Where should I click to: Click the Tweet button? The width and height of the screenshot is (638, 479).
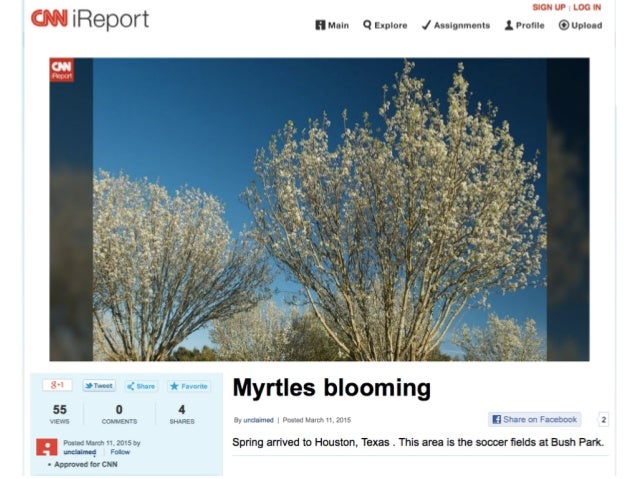point(99,386)
